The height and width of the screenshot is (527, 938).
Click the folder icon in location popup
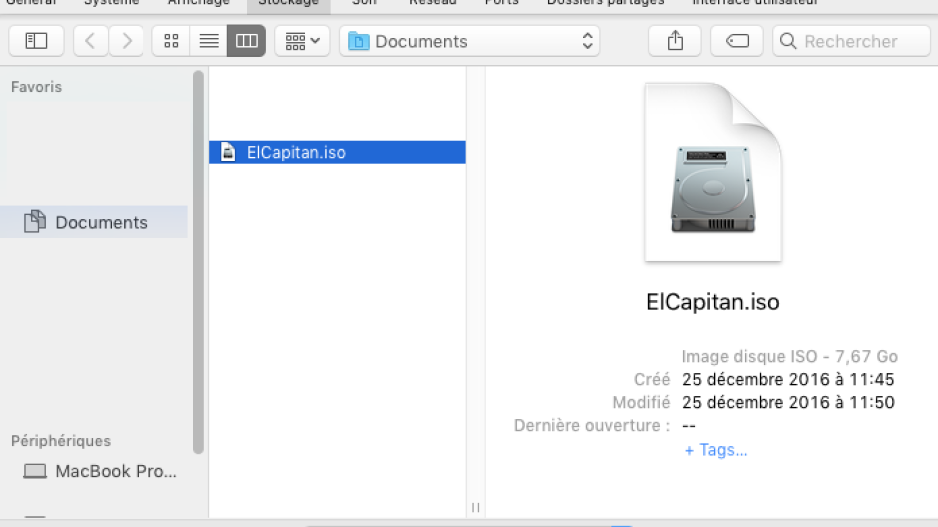pos(358,41)
